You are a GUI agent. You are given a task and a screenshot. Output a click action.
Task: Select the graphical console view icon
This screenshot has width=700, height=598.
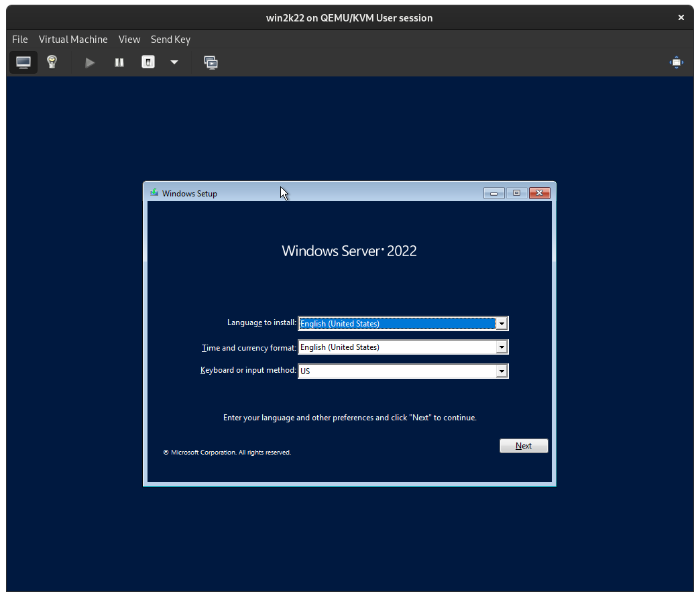click(x=23, y=62)
